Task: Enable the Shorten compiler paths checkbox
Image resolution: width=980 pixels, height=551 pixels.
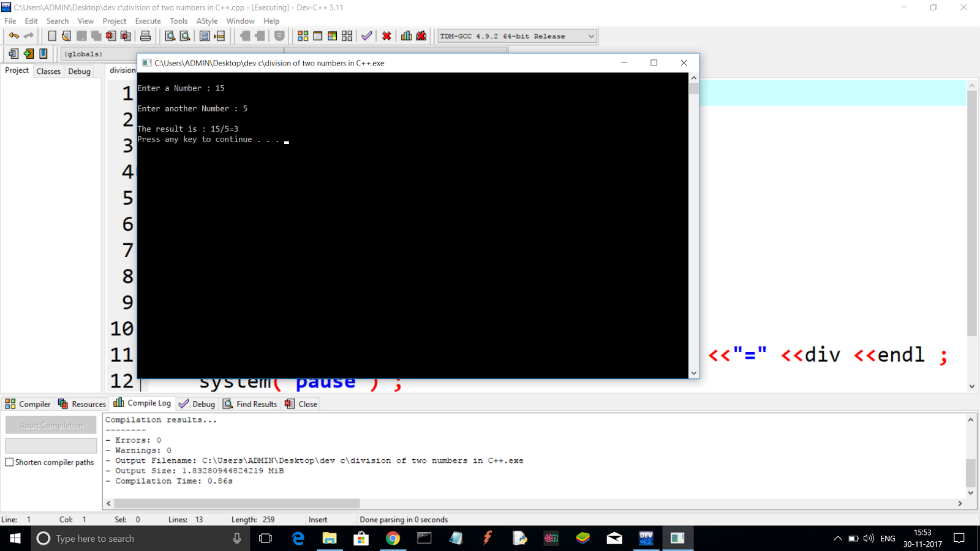Action: [9, 462]
